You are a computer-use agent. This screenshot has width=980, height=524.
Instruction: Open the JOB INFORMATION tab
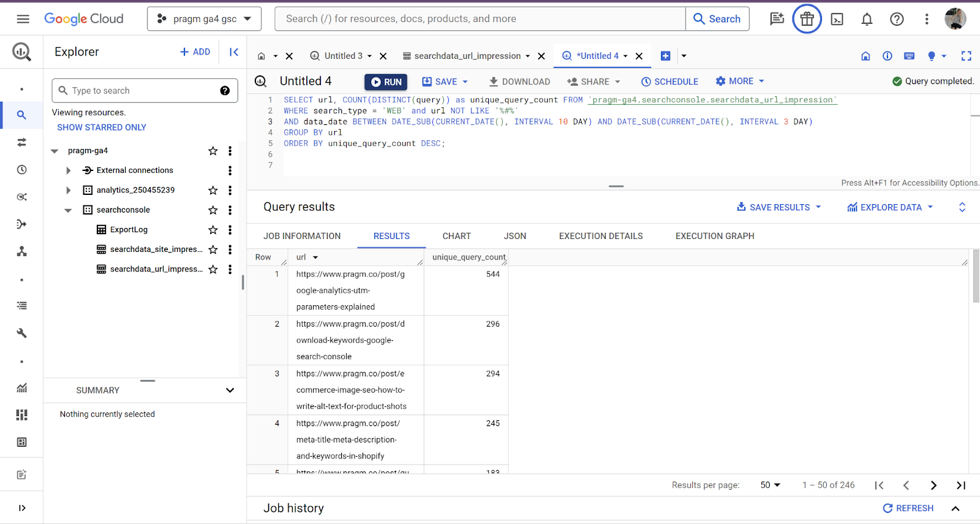(302, 236)
